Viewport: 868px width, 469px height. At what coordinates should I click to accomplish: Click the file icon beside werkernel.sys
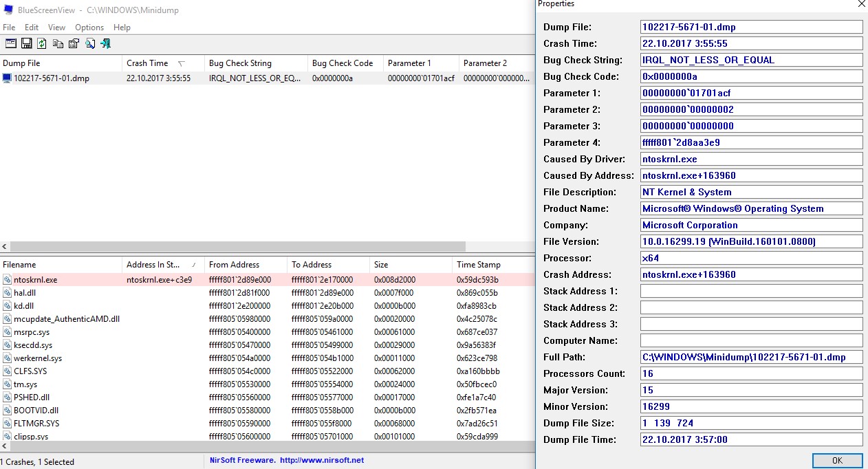[7, 358]
